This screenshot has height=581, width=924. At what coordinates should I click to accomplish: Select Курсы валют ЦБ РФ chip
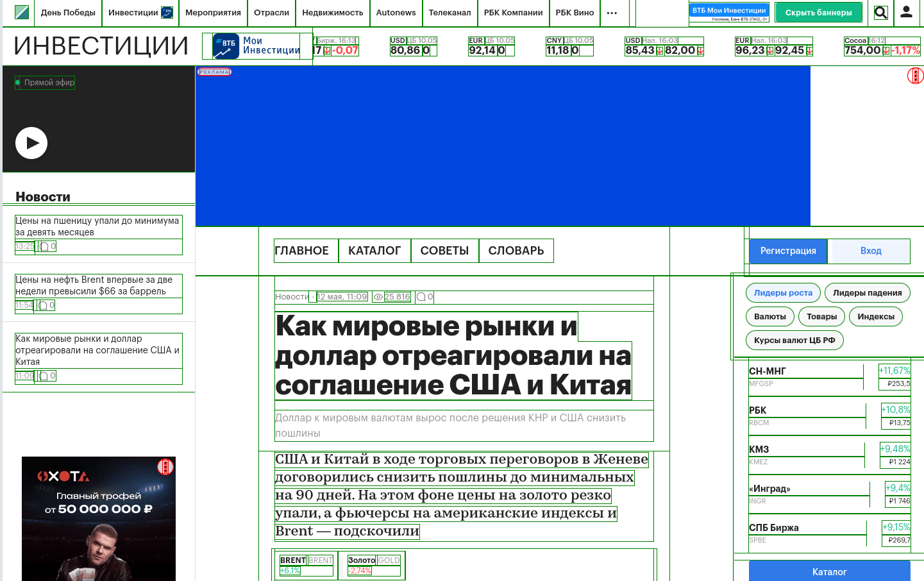[x=794, y=341]
